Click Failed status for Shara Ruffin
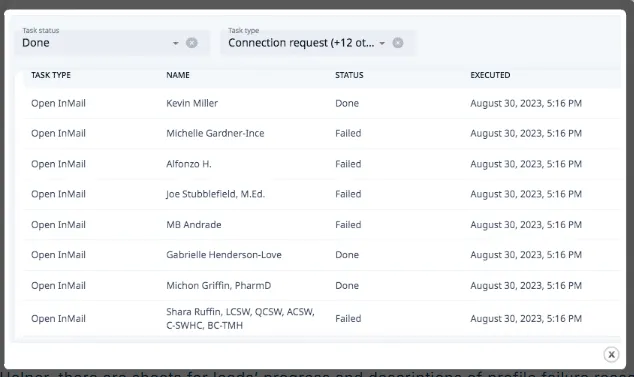The width and height of the screenshot is (634, 377). (348, 319)
